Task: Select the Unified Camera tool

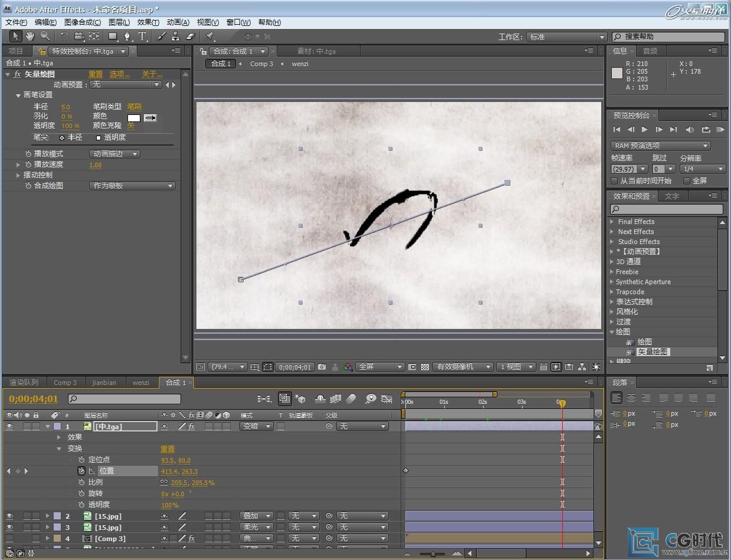Action: [78, 37]
